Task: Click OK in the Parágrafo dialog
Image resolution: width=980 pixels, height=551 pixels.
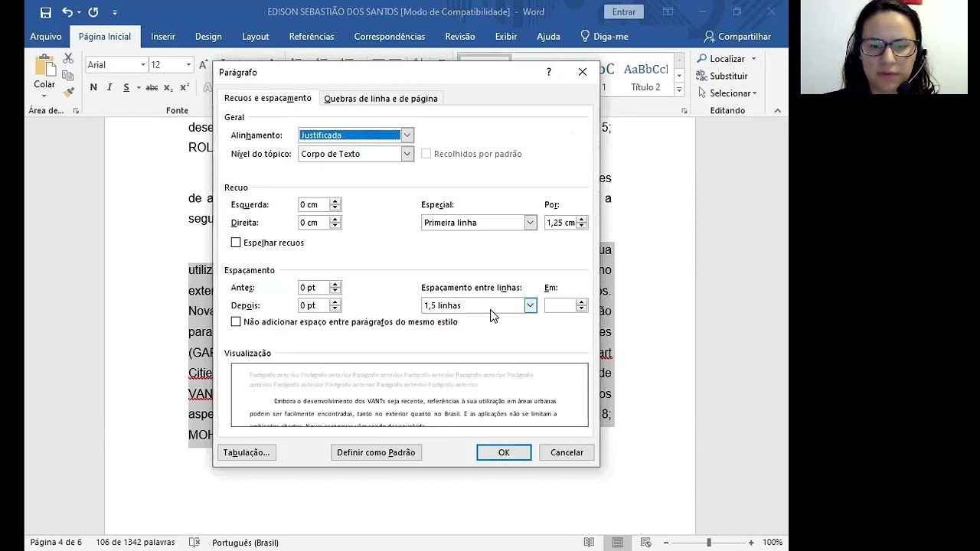Action: tap(504, 452)
